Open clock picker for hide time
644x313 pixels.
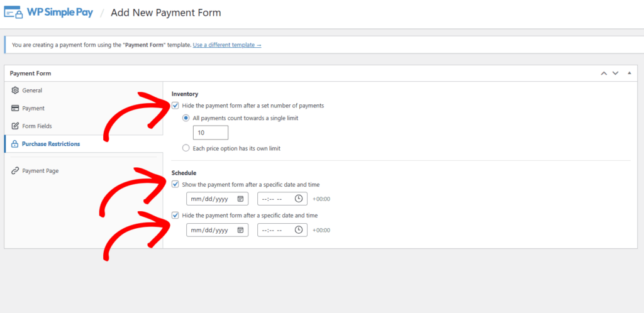299,230
